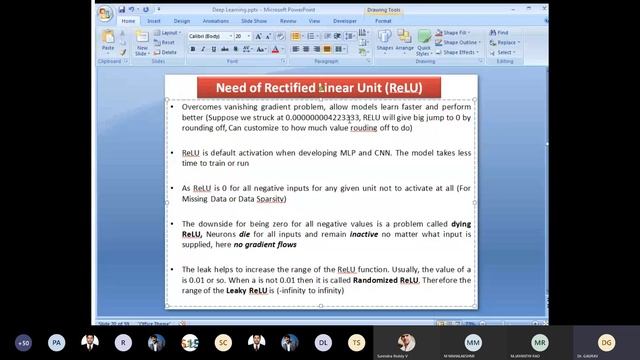Open the Shape Fill dropdown
Screen dimensions: 640x360
[453, 33]
